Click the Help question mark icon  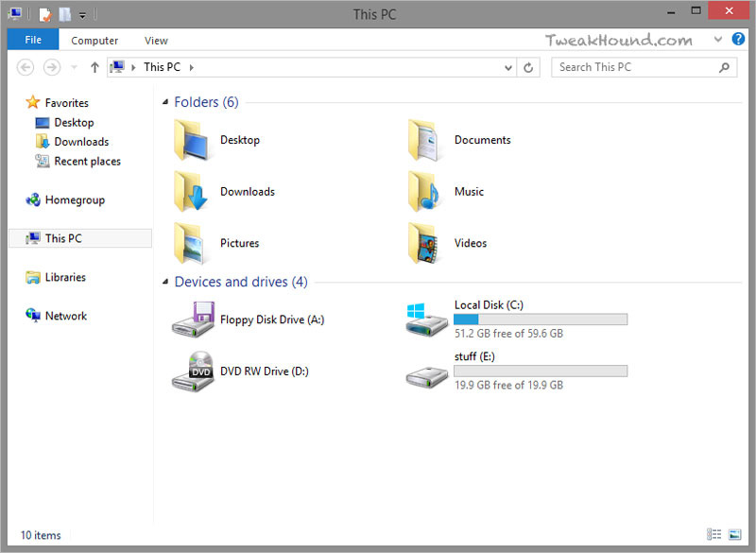coord(738,40)
